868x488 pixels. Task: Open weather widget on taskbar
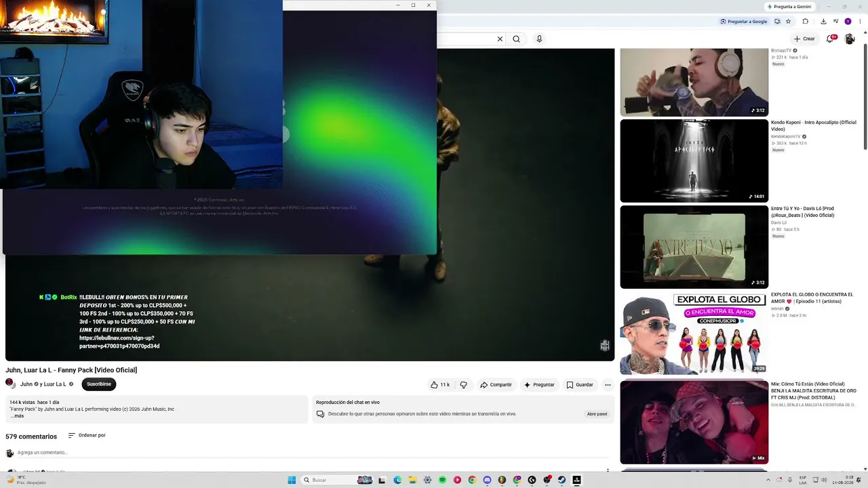[x=27, y=480]
